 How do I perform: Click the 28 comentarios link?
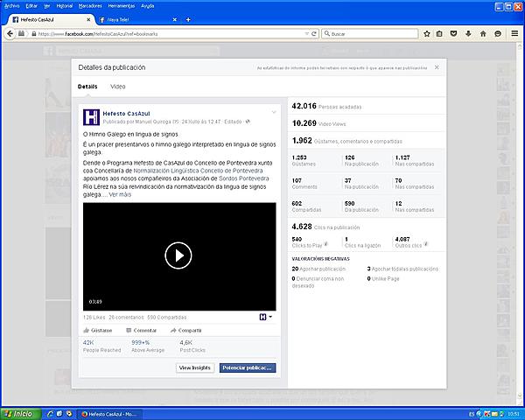tap(126, 317)
